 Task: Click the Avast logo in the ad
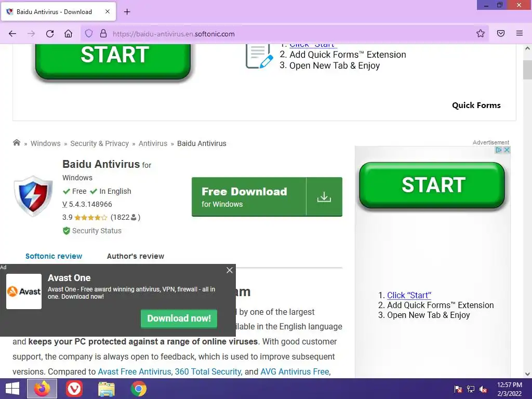pyautogui.click(x=24, y=291)
